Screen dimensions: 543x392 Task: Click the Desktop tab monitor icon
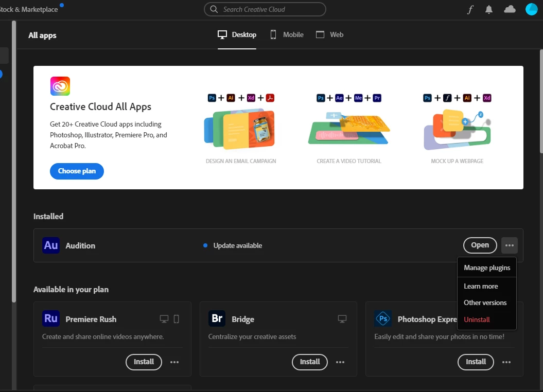tap(222, 34)
